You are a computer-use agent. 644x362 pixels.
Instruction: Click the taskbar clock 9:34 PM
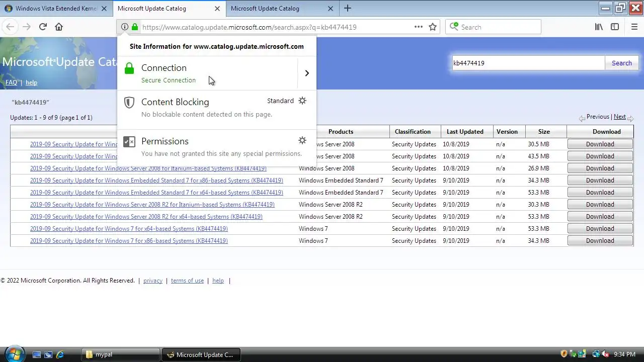(624, 354)
